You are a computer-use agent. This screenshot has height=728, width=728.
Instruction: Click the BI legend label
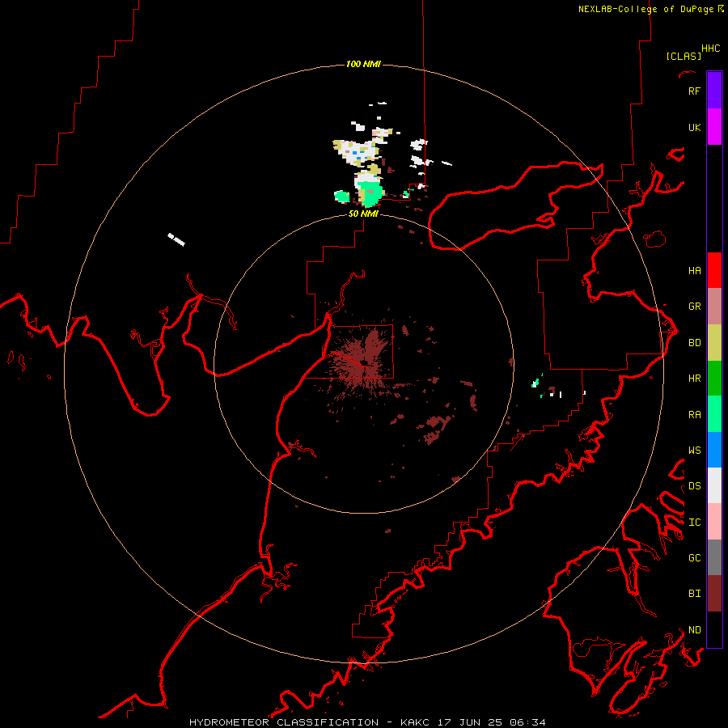[x=695, y=594]
